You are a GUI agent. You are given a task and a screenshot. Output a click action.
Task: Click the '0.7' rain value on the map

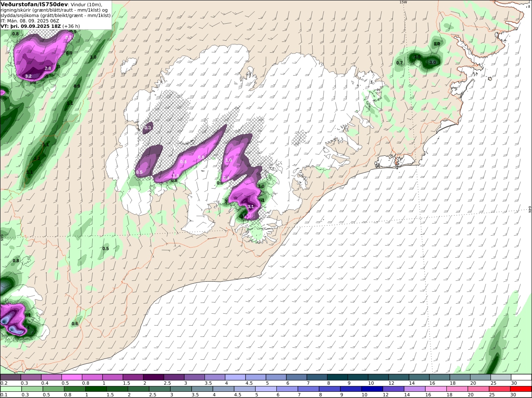pos(399,63)
